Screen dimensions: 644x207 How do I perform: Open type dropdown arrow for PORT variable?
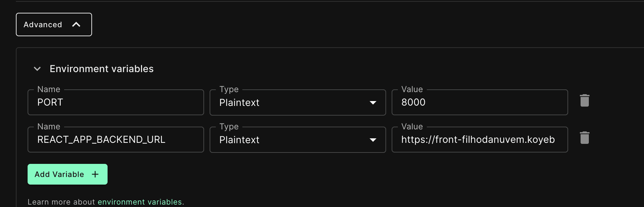[x=373, y=102]
